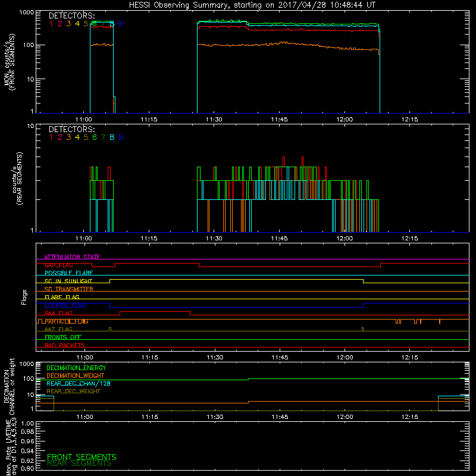This screenshot has width=476, height=476.
Task: Click detector number 9 in the front segments legend
Action: click(x=121, y=24)
